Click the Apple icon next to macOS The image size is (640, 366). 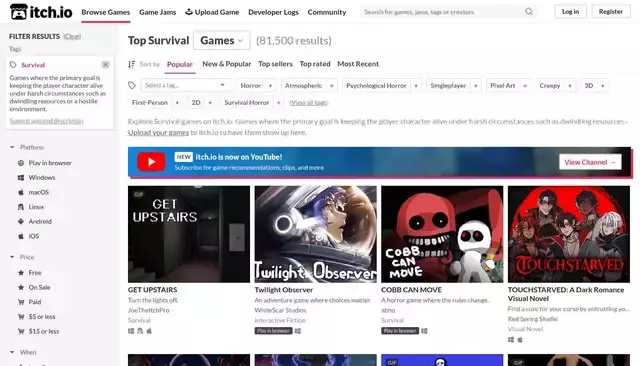point(21,192)
